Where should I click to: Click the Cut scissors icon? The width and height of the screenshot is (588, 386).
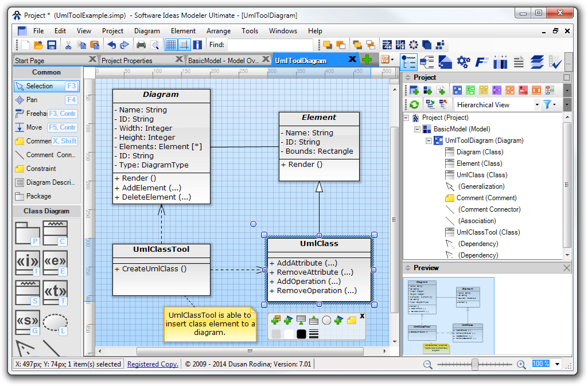pyautogui.click(x=68, y=45)
